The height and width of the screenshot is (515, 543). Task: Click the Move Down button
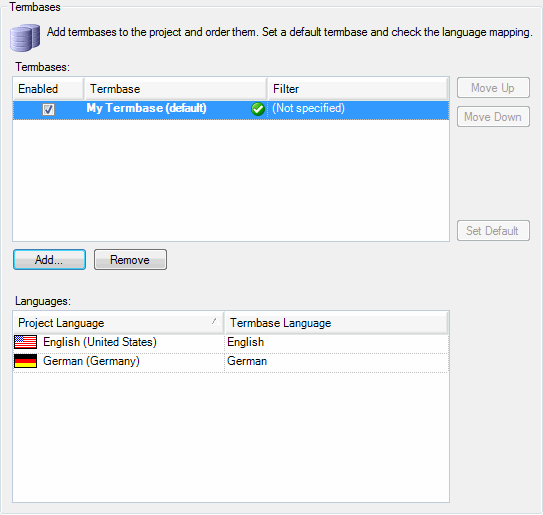coord(493,117)
